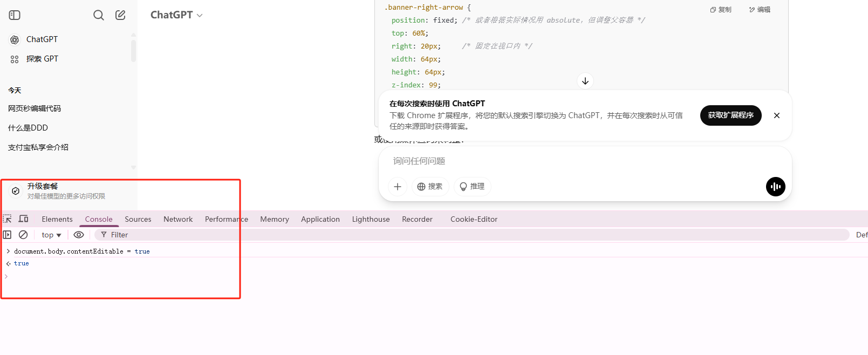Image resolution: width=868 pixels, height=355 pixels.
Task: Click the ChatGPT logo icon in sidebar
Action: tap(15, 39)
